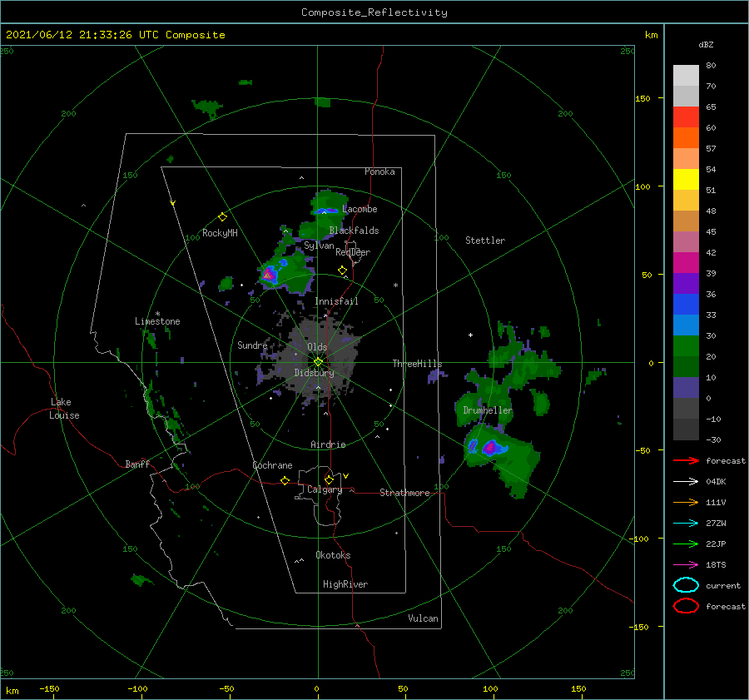The image size is (749, 700).
Task: Click the HighRiver label
Action: pos(345,584)
